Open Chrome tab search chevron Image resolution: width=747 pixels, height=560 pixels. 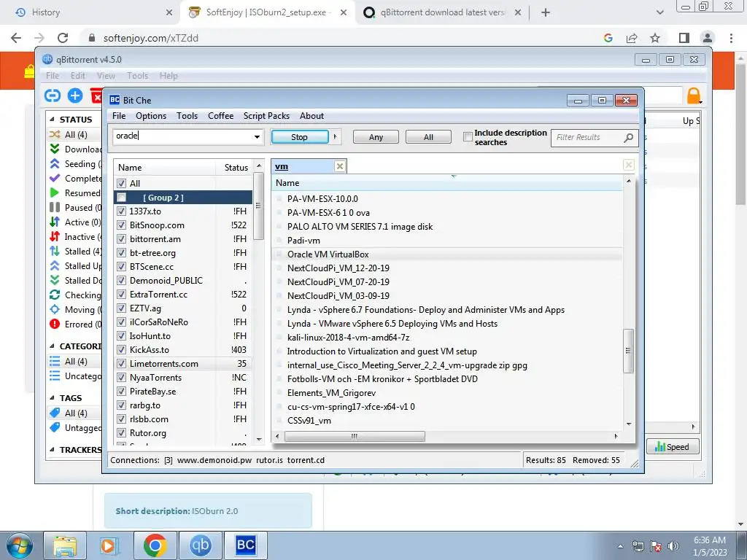coord(659,12)
